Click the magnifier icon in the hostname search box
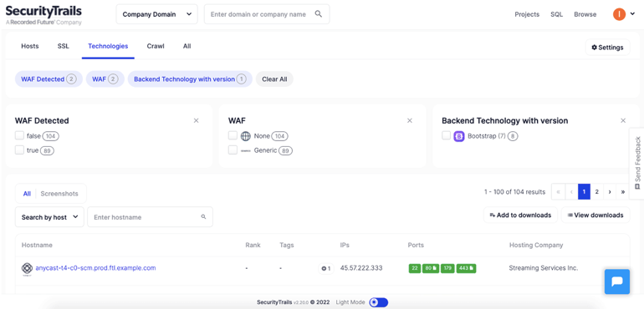The height and width of the screenshot is (309, 644). point(203,216)
